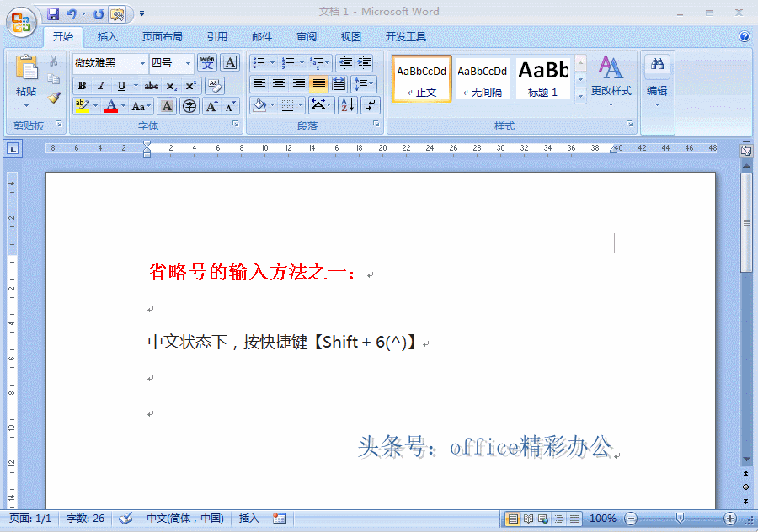758x532 pixels.
Task: Toggle justified text alignment
Action: click(318, 84)
